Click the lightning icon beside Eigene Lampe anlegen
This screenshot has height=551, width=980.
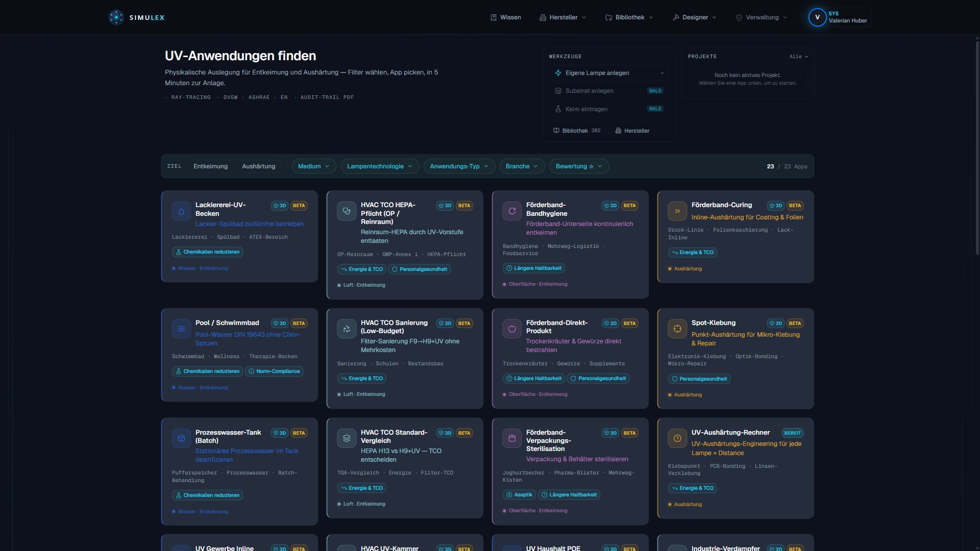point(558,73)
